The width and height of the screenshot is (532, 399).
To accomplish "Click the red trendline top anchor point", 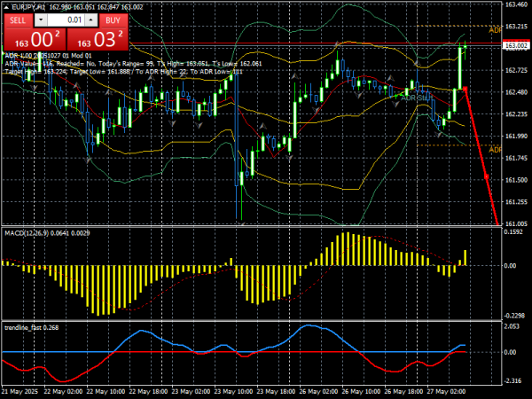I will click(465, 89).
